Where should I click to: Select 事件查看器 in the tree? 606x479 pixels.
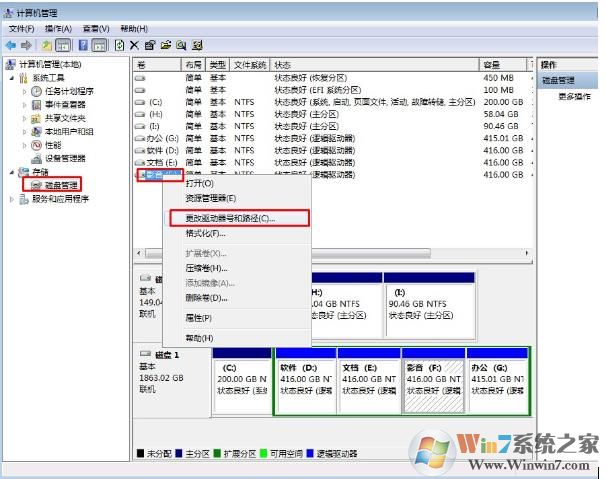click(65, 105)
